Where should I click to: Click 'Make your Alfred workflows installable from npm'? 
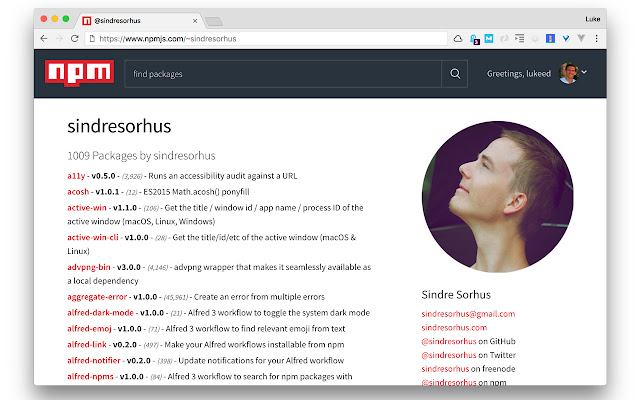(x=254, y=344)
